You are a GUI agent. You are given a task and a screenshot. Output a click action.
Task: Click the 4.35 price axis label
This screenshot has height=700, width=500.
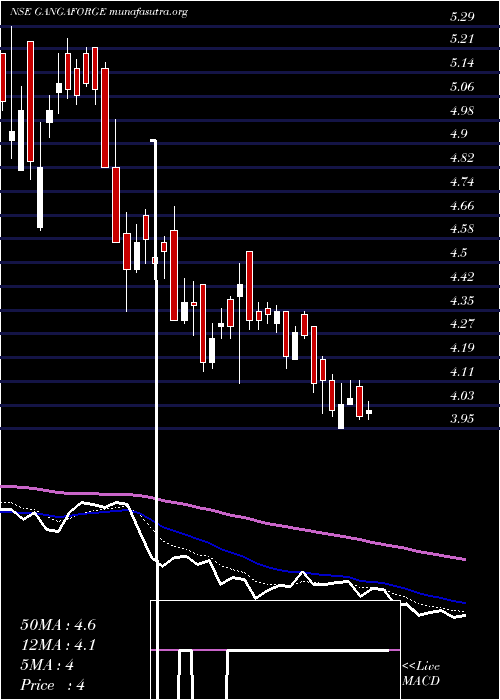click(462, 301)
